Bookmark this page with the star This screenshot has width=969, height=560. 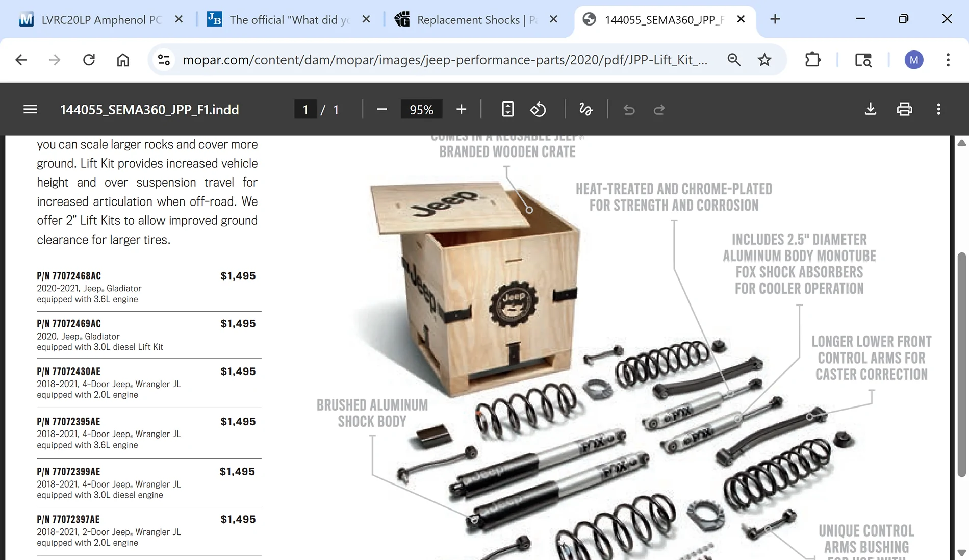(x=764, y=60)
